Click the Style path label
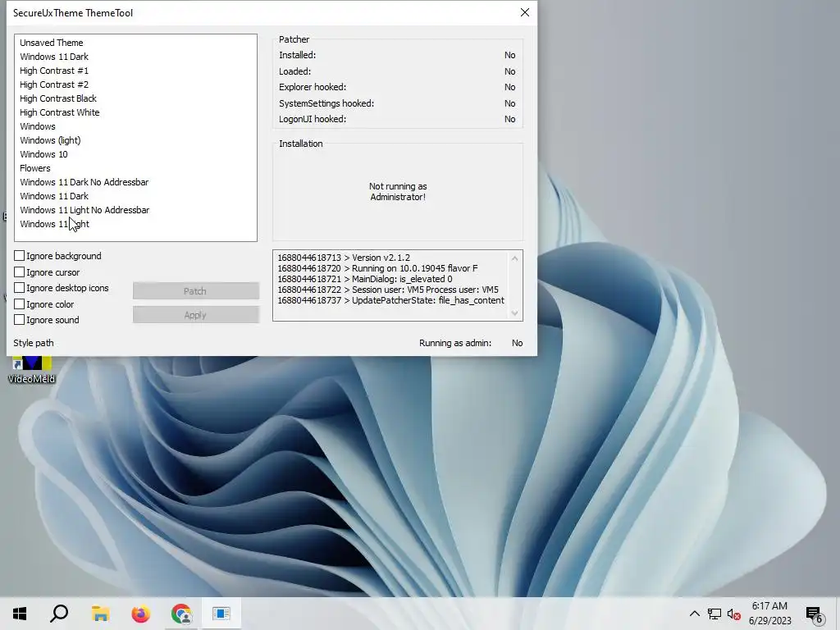The image size is (840, 630). tap(33, 343)
